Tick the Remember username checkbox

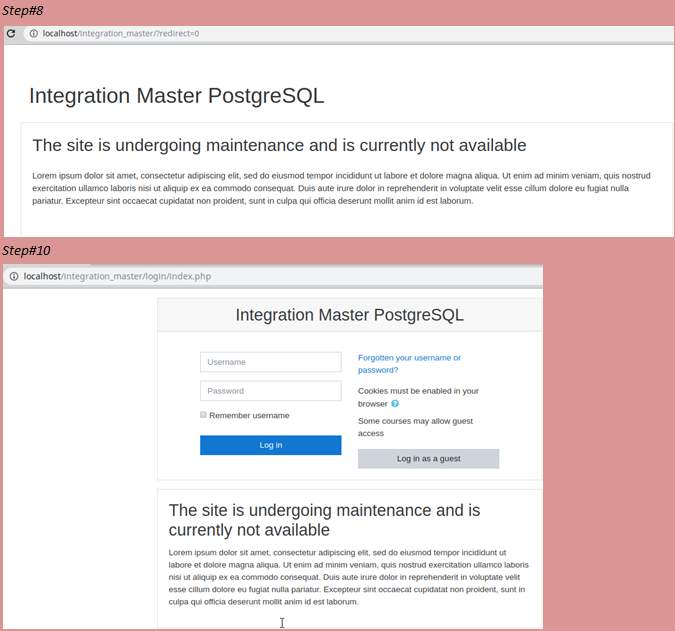point(203,415)
